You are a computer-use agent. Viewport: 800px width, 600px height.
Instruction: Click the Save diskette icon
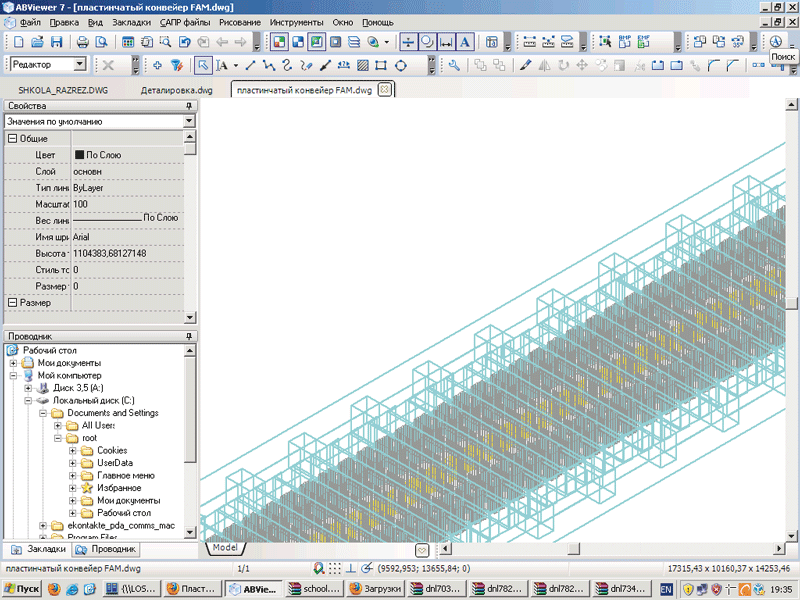click(56, 42)
